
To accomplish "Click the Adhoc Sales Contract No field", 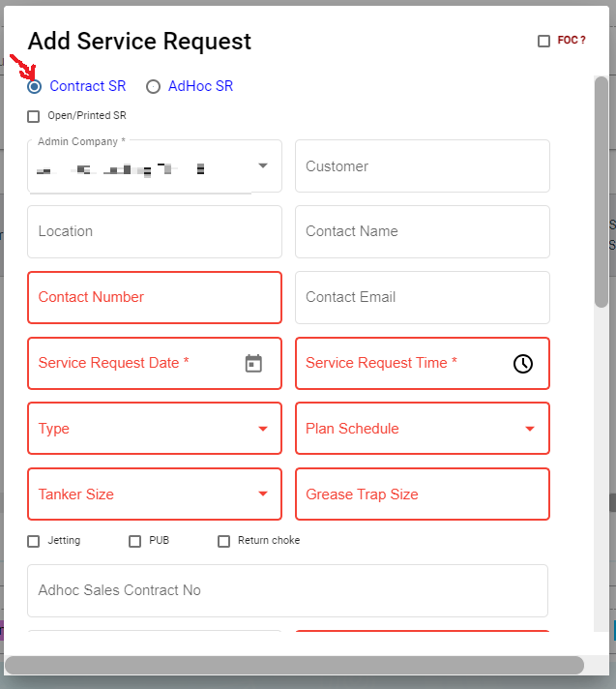I will tap(287, 590).
